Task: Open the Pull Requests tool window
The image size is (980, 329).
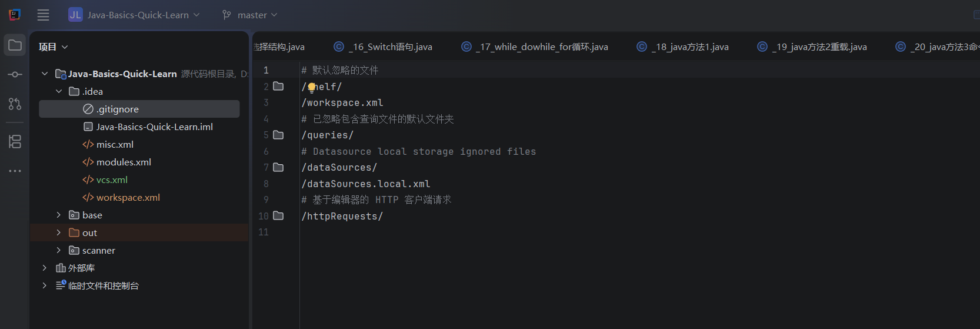Action: click(15, 104)
